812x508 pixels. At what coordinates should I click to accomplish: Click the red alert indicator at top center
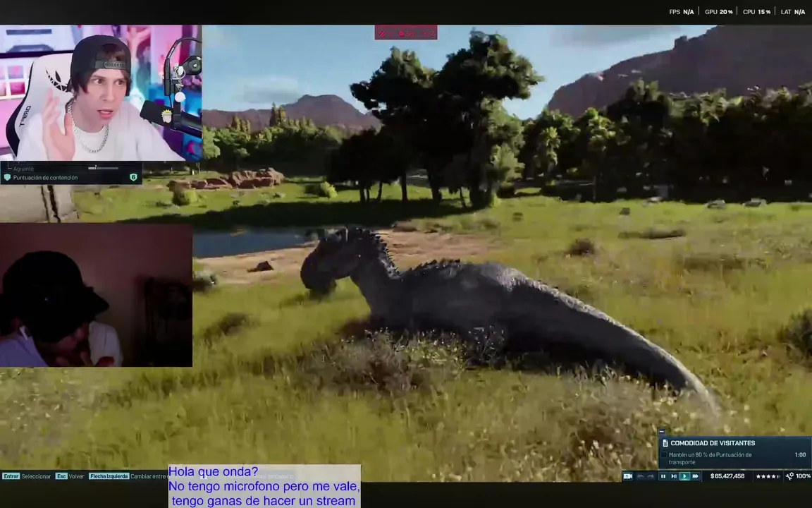406,33
